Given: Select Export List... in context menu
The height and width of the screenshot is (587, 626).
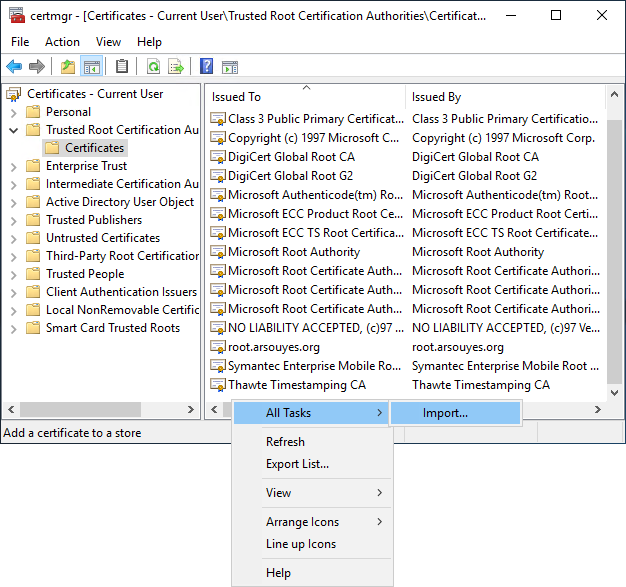Looking at the screenshot, I should click(312, 464).
